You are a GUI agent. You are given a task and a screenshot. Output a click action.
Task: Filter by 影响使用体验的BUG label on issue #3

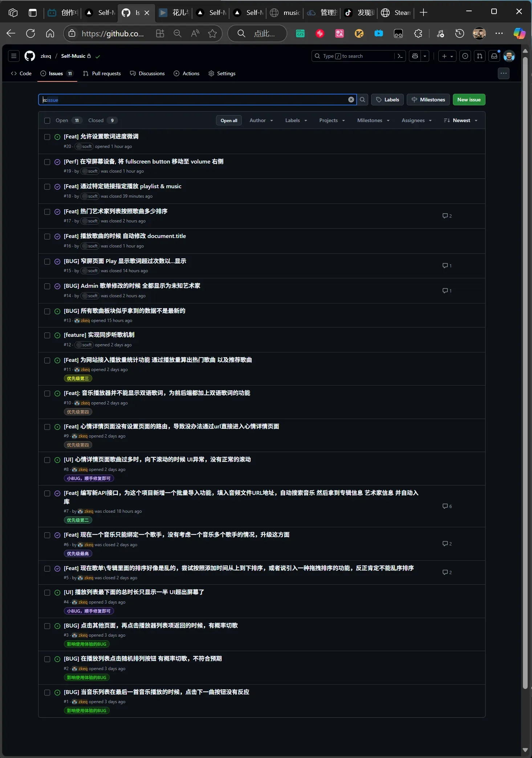[86, 644]
